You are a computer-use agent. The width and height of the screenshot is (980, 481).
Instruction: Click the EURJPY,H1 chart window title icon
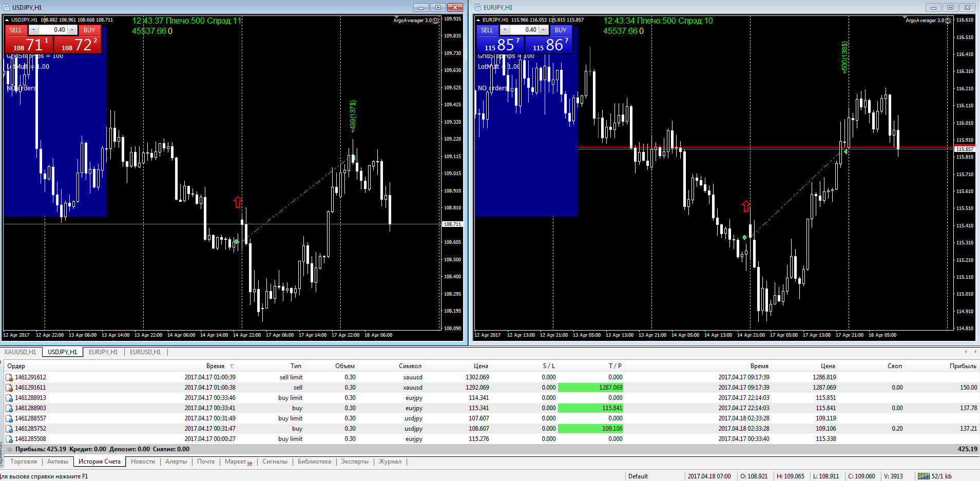477,7
